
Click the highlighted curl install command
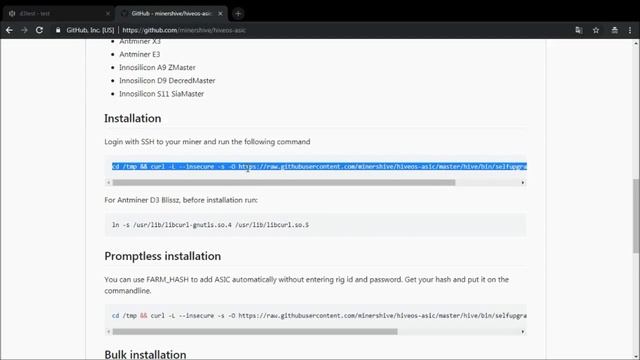[319, 167]
